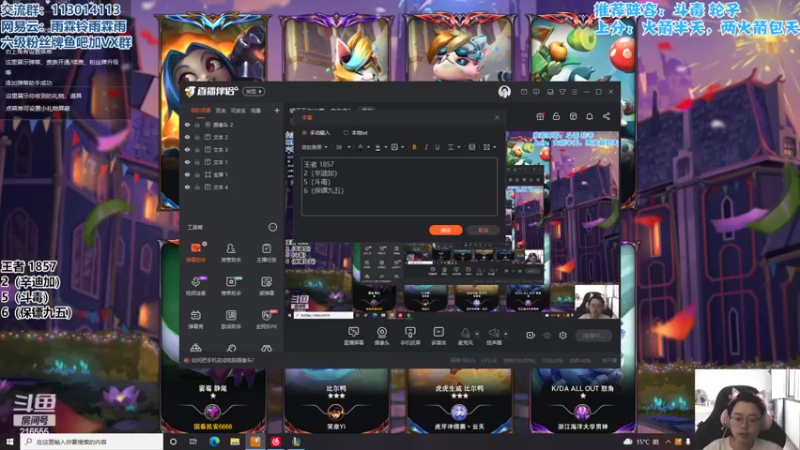Click the unlock padlock icon in header

[x=556, y=116]
